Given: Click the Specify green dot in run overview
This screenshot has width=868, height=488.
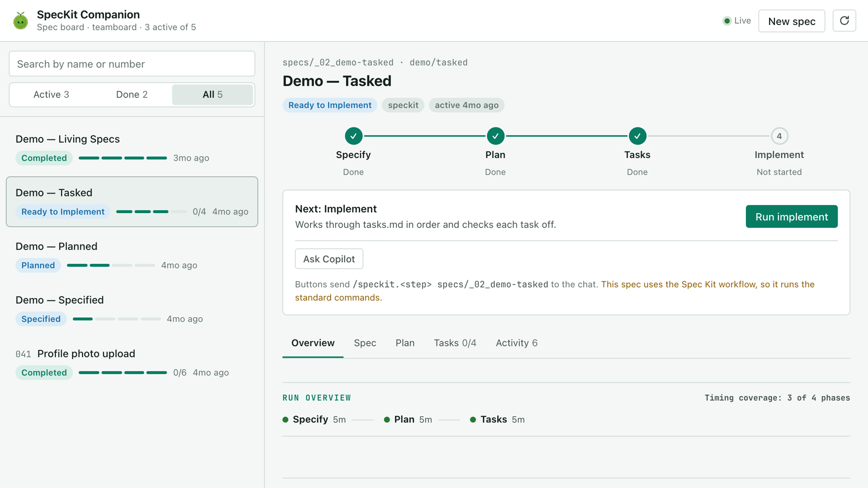Looking at the screenshot, I should (x=285, y=420).
